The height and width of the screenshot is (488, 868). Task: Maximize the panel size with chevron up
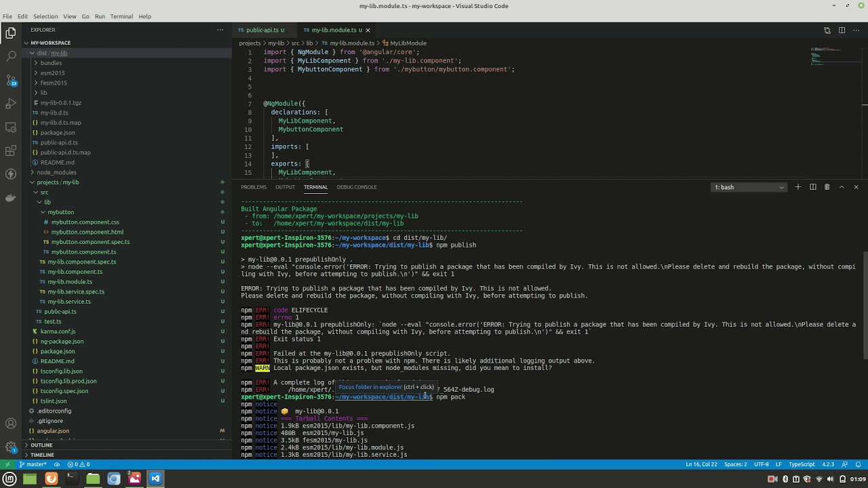coord(842,187)
